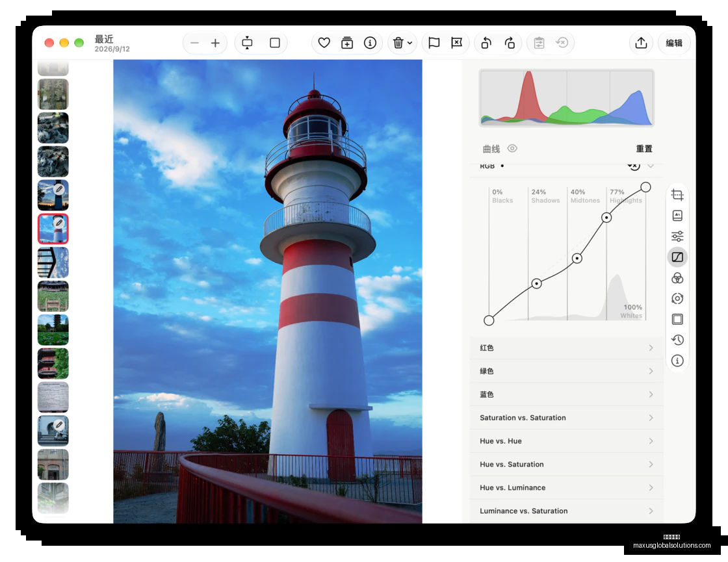Open the color channels overlapping-circles tool
The width and height of the screenshot is (728, 562).
pyautogui.click(x=677, y=278)
